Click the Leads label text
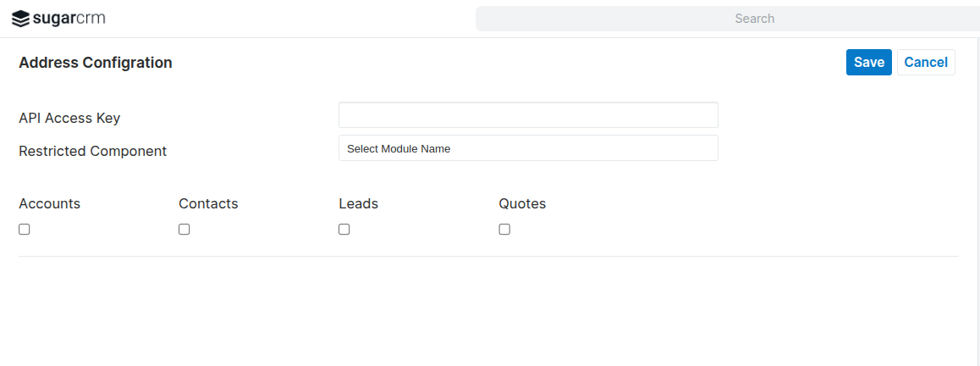The width and height of the screenshot is (980, 366). click(x=358, y=203)
